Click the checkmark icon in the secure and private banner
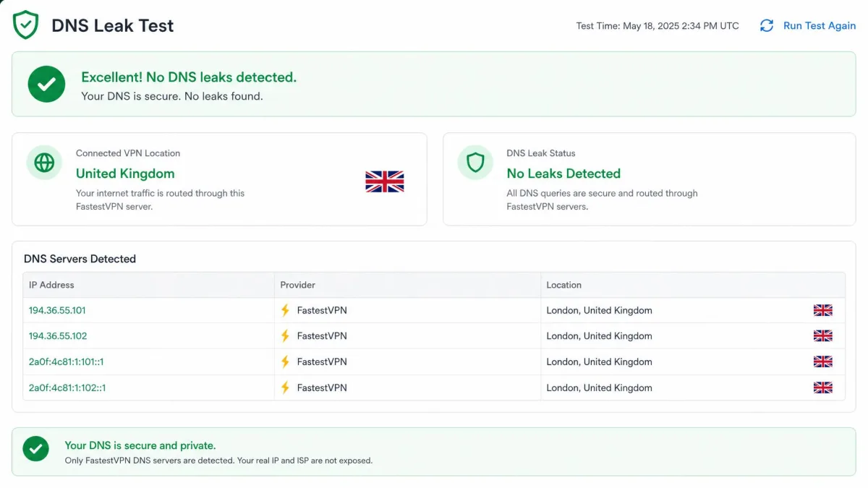The image size is (868, 488). pyautogui.click(x=35, y=449)
